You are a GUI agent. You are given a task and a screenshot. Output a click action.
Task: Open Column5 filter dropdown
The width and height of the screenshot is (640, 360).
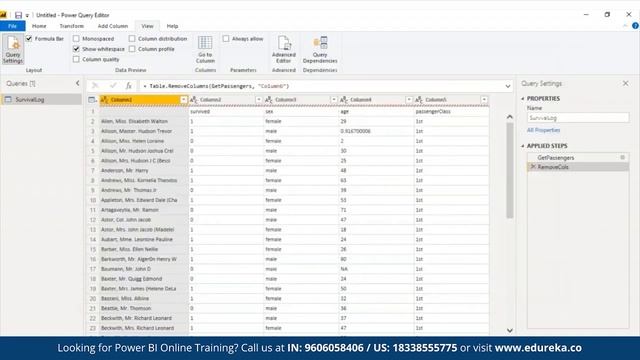(484, 100)
